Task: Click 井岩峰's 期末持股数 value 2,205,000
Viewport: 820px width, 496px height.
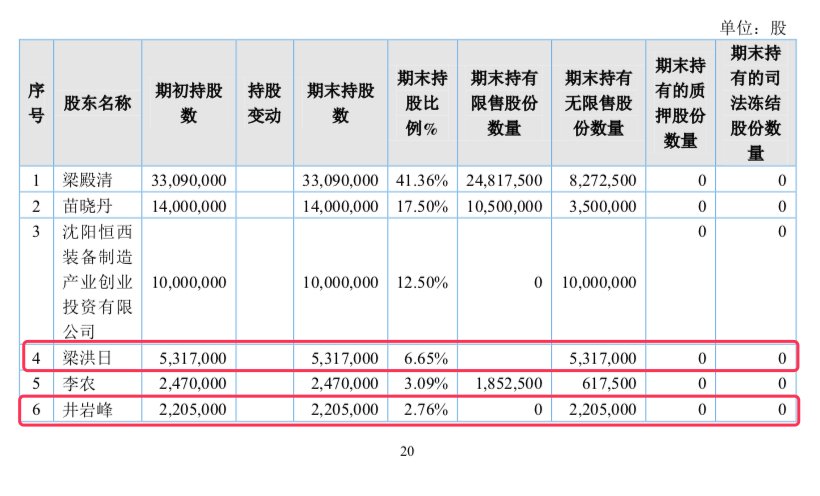Action: pos(345,409)
